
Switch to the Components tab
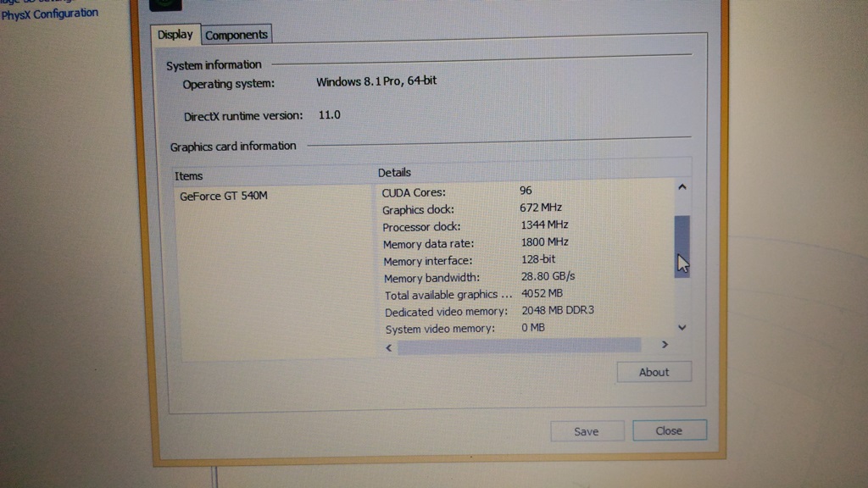tap(236, 35)
